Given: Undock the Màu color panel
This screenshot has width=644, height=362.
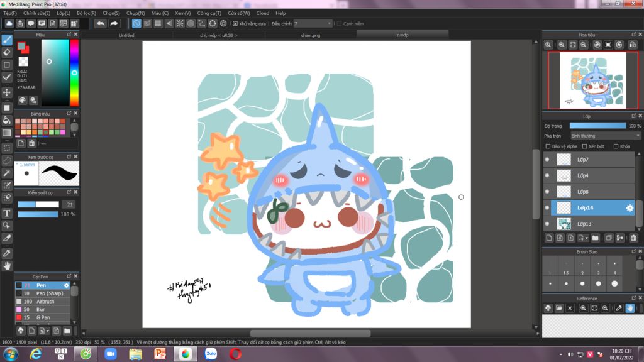Looking at the screenshot, I should click(x=69, y=35).
